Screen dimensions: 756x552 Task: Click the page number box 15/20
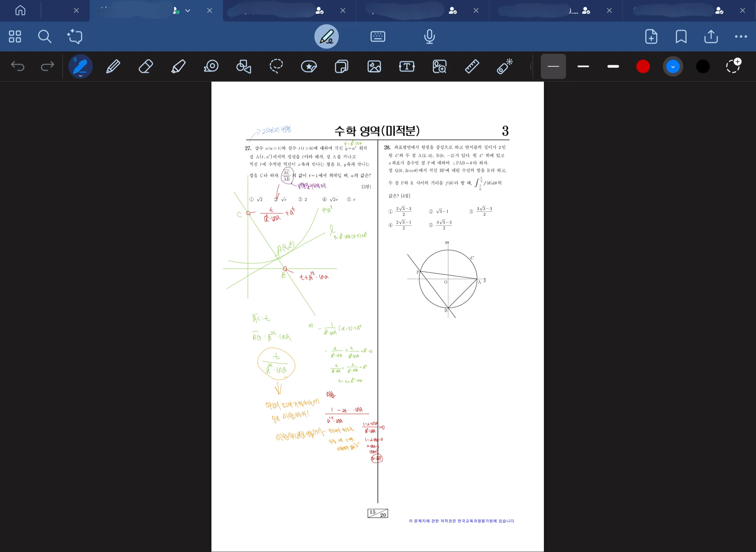pos(378,513)
